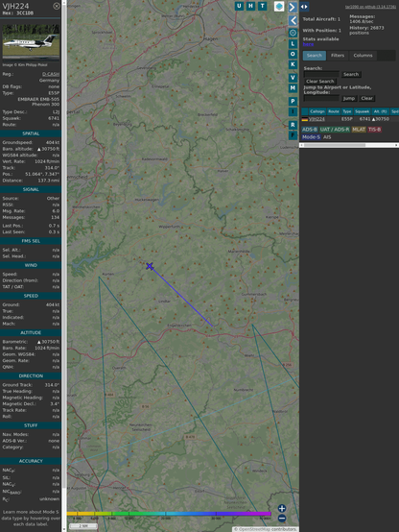Viewport: 399px width, 532px height.
Task: Toggle sidebar width with double-arrow button
Action: 304,7
